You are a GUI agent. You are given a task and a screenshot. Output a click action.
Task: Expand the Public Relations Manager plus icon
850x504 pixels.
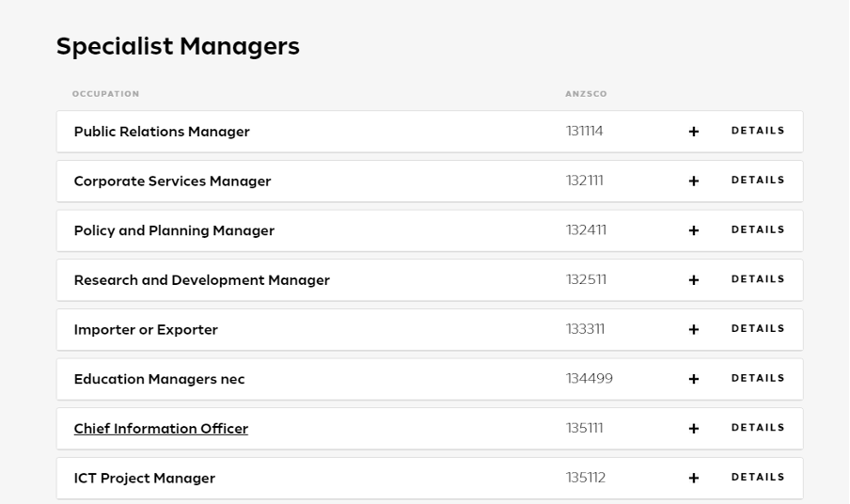click(694, 132)
